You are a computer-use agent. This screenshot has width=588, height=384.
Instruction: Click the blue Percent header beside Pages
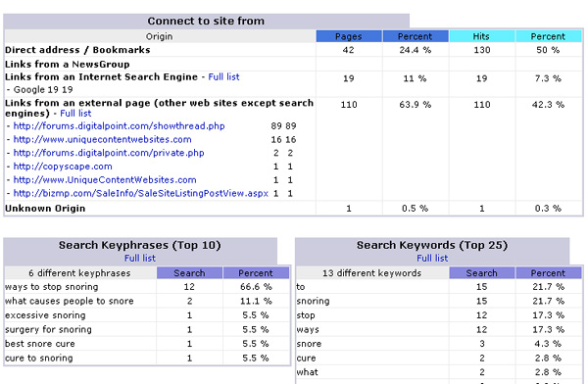[416, 36]
